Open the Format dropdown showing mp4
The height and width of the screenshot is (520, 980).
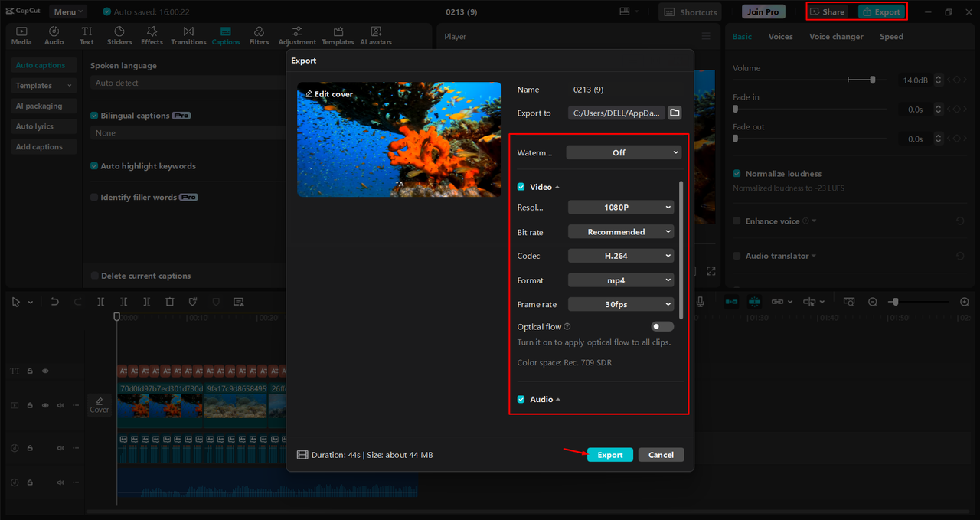621,280
